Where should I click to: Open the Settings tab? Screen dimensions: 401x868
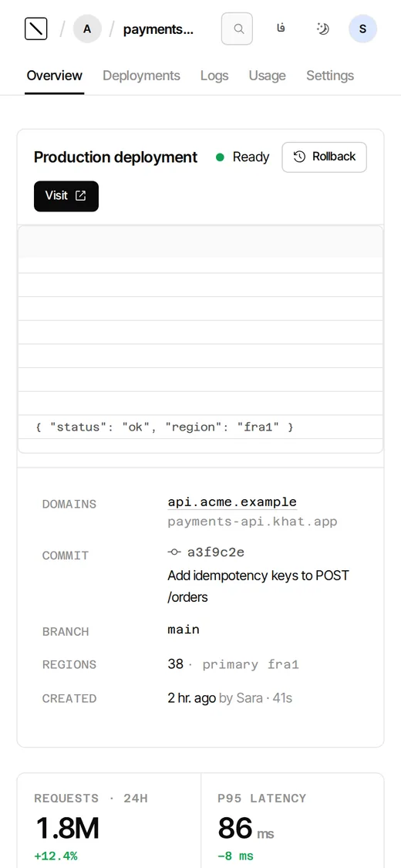click(330, 76)
